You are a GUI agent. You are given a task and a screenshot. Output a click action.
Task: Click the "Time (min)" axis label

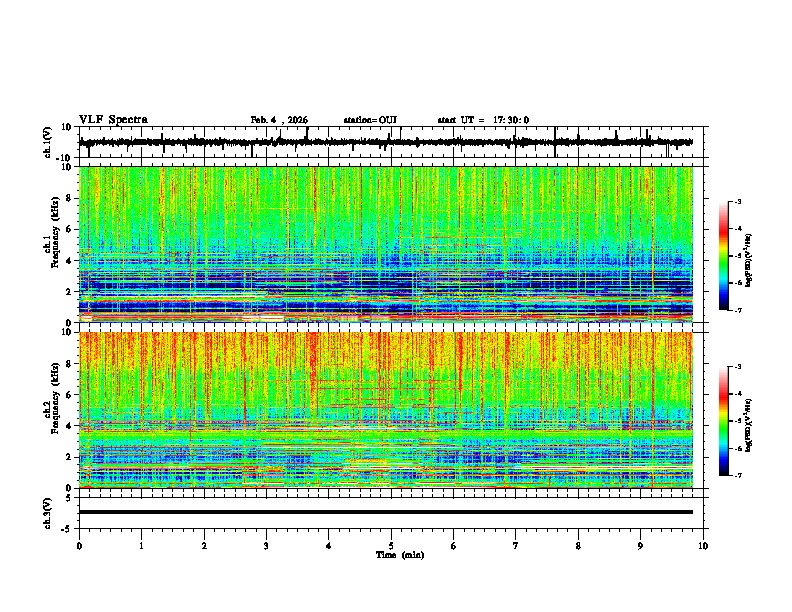click(400, 555)
